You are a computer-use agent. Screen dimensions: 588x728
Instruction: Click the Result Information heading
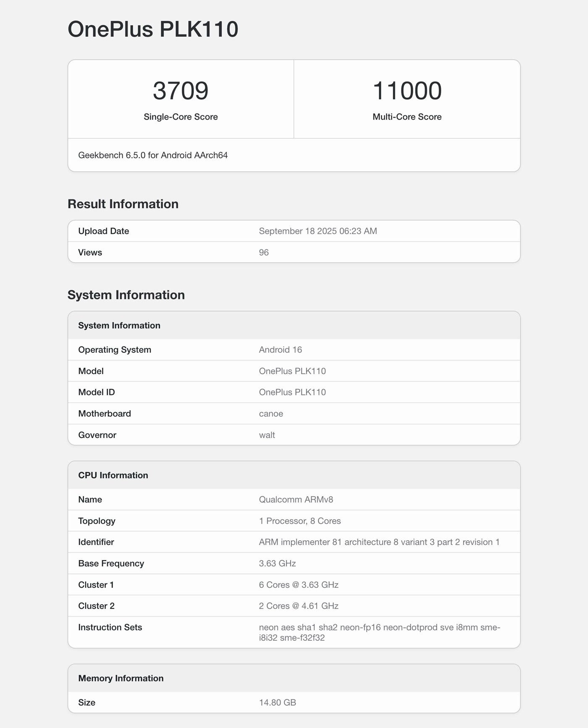pyautogui.click(x=123, y=204)
